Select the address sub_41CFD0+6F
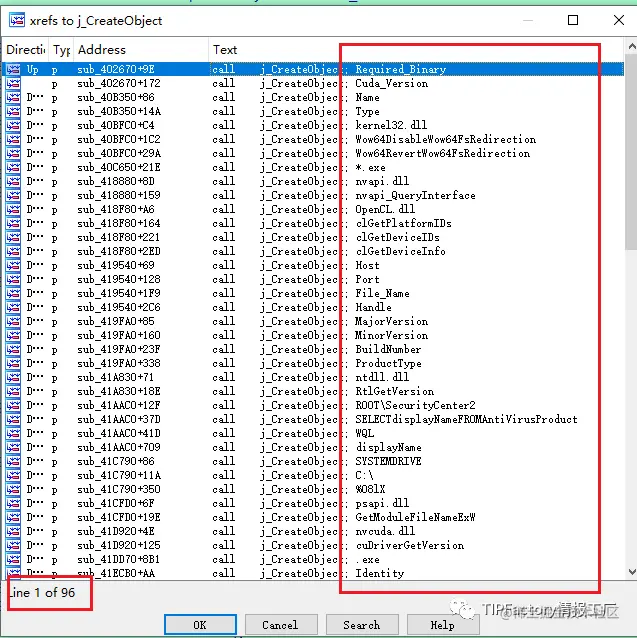 tap(116, 503)
